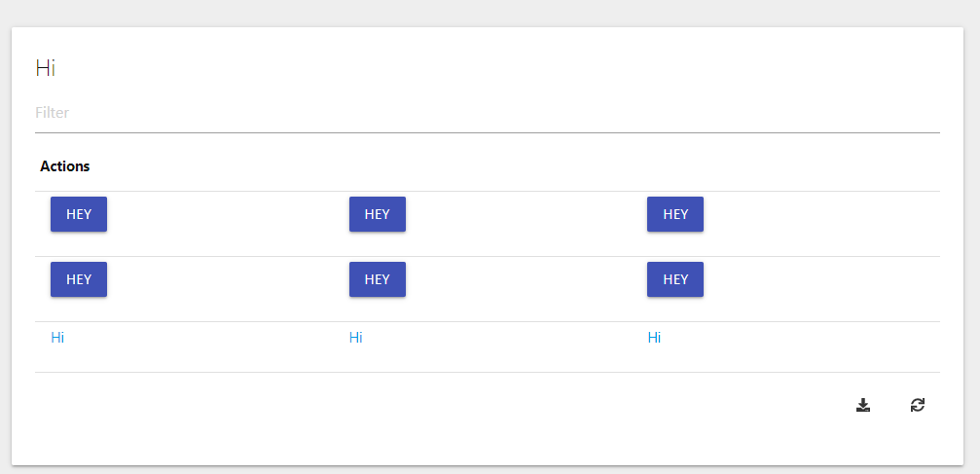This screenshot has width=980, height=474.
Task: Click the HEY button in first row, middle column
Action: [378, 214]
